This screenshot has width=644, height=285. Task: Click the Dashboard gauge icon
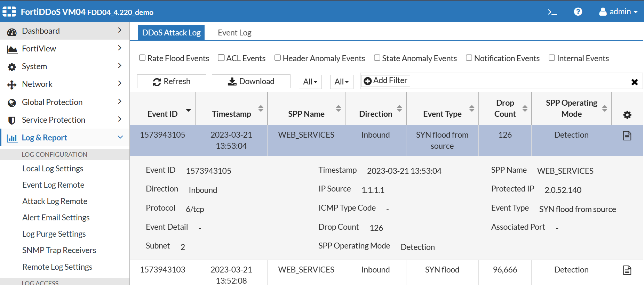[12, 32]
